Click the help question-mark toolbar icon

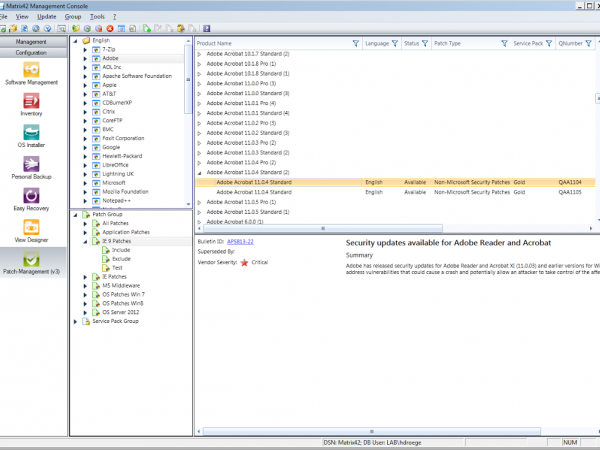click(207, 28)
